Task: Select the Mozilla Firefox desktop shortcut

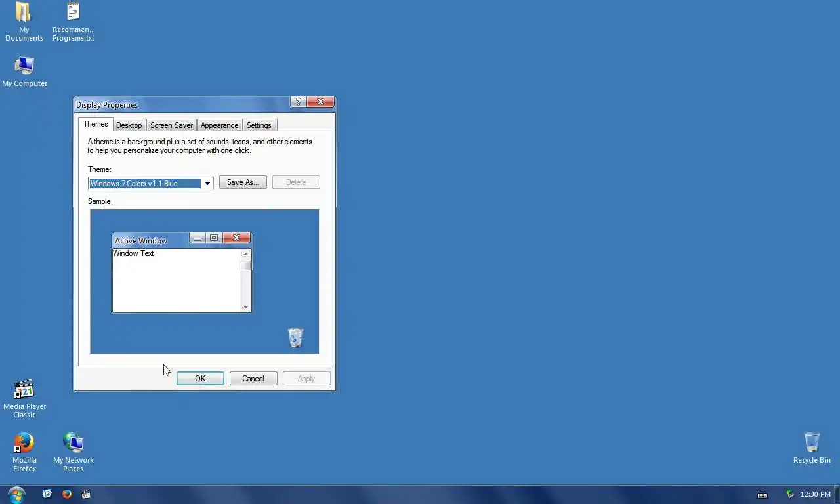Action: 24,452
